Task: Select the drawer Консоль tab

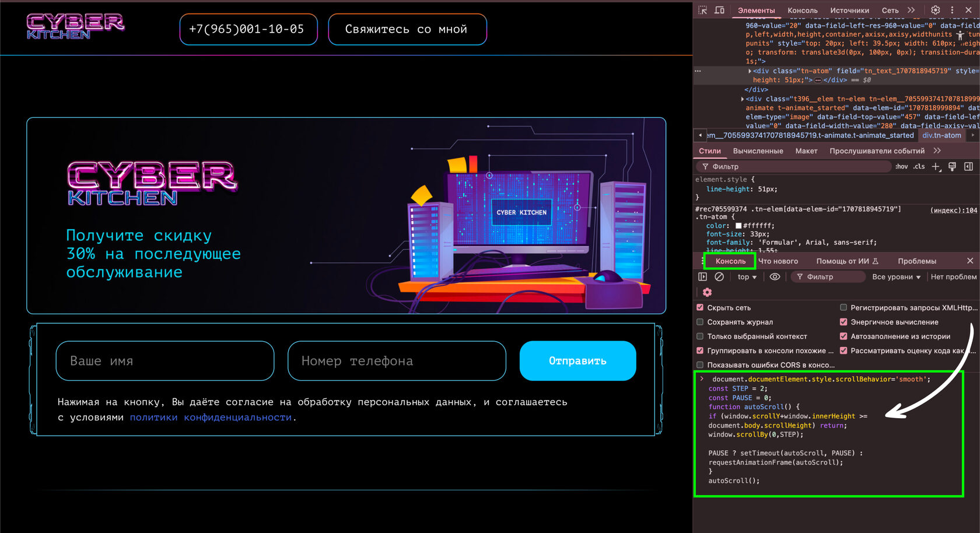Action: (x=730, y=261)
